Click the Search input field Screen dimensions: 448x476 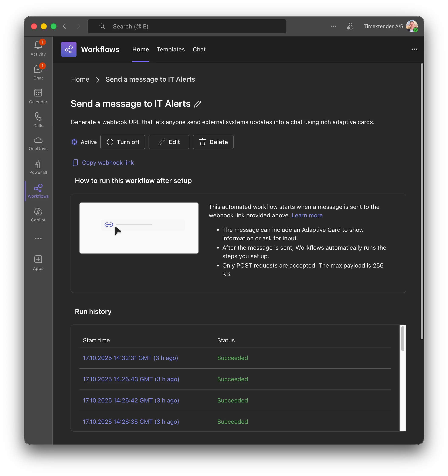click(187, 26)
